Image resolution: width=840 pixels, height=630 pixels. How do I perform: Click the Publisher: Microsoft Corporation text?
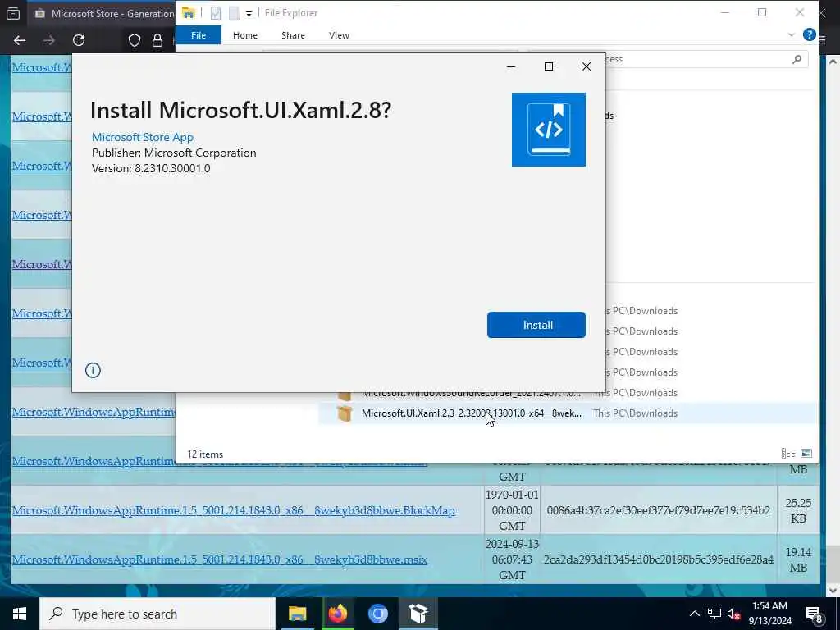(174, 153)
